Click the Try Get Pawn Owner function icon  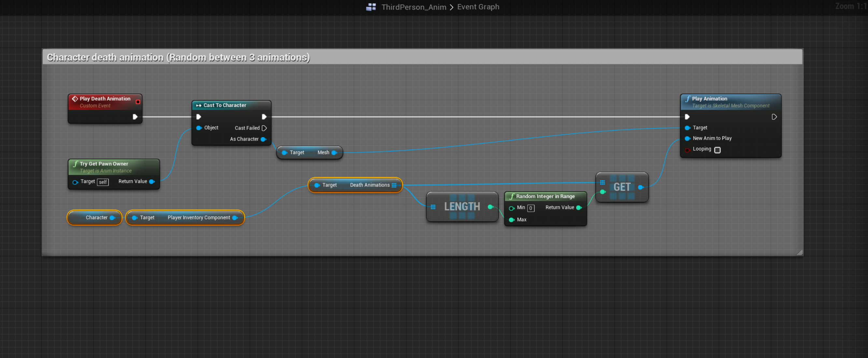[x=76, y=164]
